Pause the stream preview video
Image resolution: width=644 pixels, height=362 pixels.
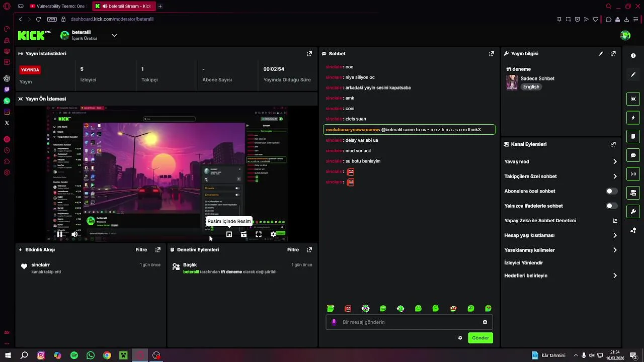click(59, 234)
